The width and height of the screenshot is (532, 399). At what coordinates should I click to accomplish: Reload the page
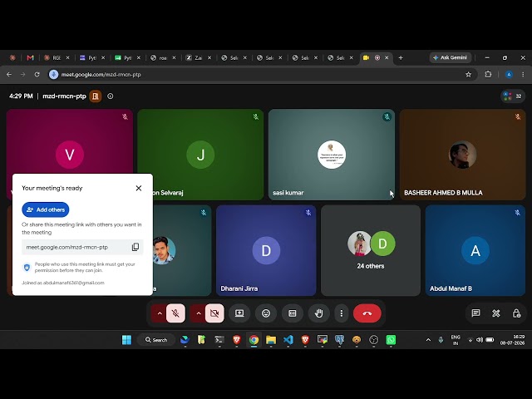(x=37, y=75)
